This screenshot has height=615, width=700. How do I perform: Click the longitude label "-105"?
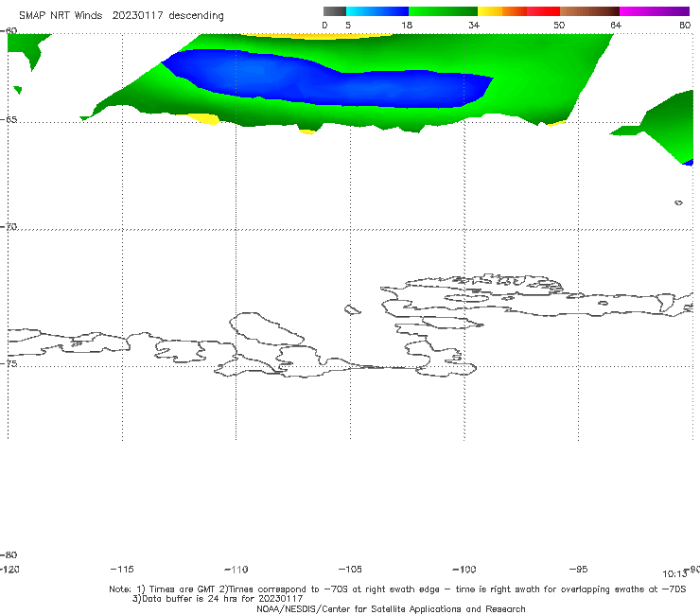click(x=350, y=569)
